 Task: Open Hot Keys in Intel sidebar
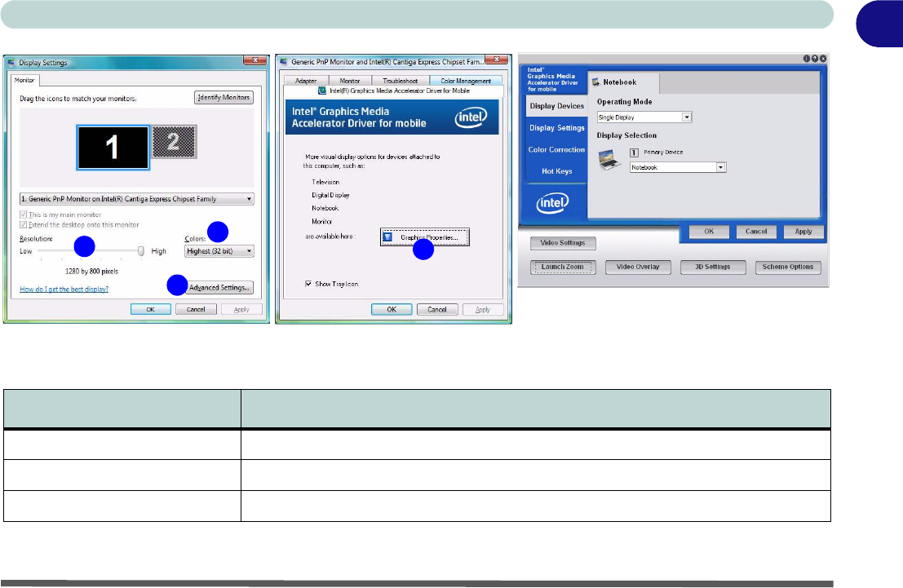click(557, 171)
